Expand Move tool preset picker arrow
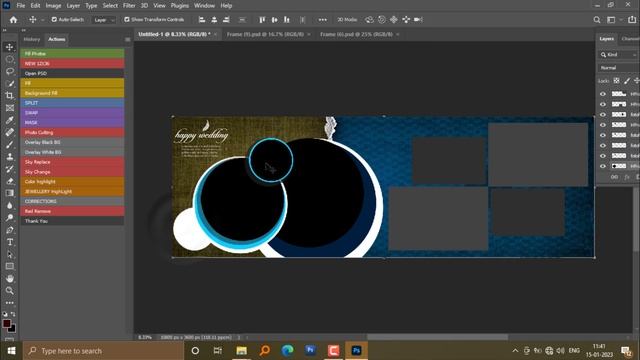Viewport: 640px width, 360px height. pos(42,20)
